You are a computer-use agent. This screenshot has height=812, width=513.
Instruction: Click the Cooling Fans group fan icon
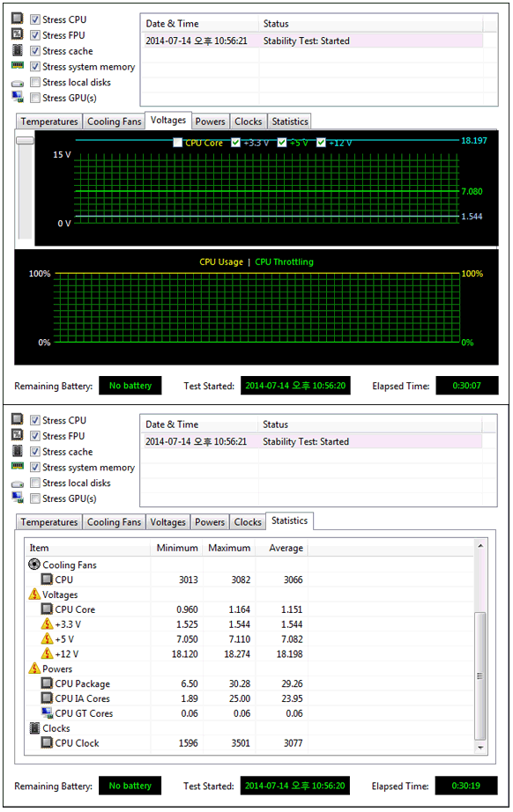(34, 565)
